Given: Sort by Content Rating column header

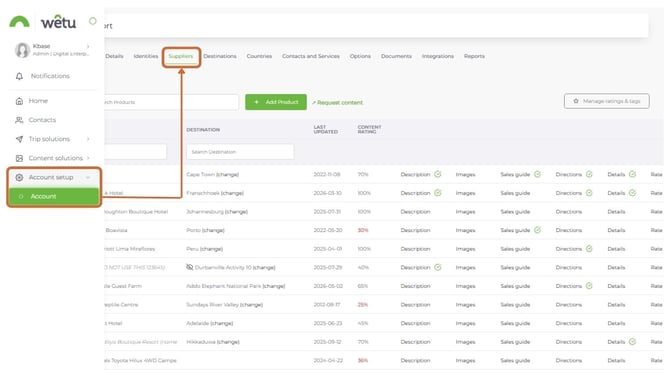Looking at the screenshot, I should coord(369,129).
